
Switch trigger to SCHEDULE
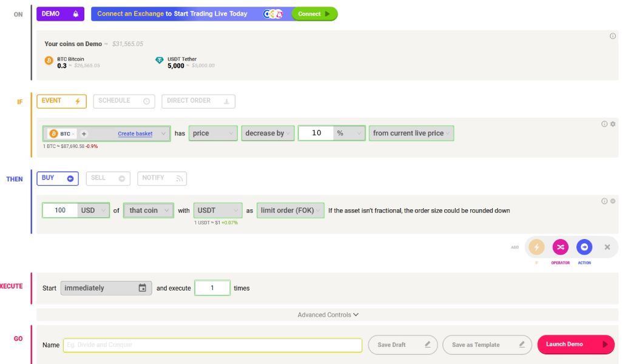[124, 101]
